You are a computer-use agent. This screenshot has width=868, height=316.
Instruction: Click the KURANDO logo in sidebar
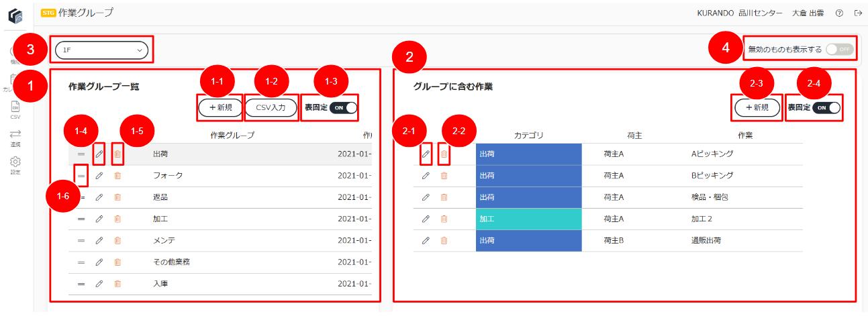pos(15,15)
